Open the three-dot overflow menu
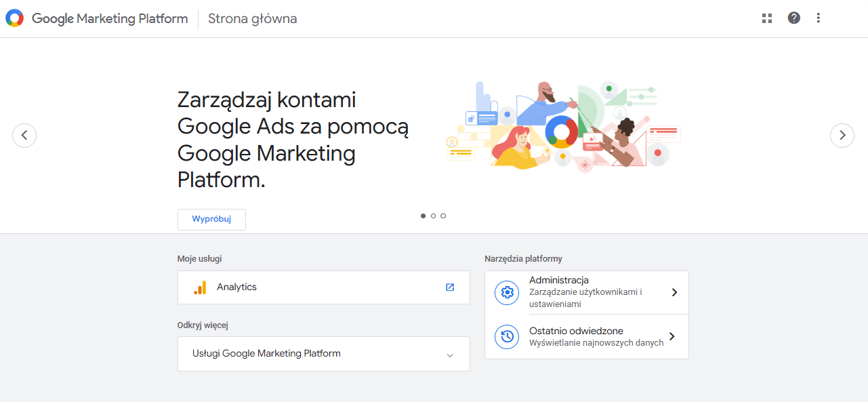868x402 pixels. click(819, 18)
